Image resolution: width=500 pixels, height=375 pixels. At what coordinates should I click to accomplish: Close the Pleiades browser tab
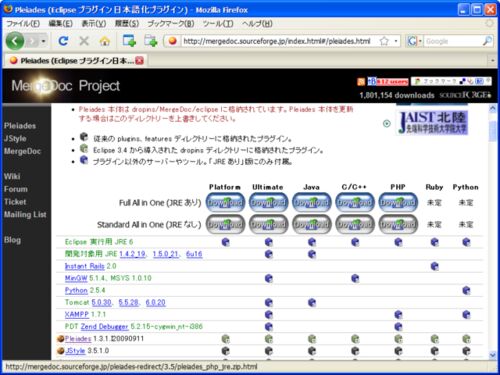point(140,60)
